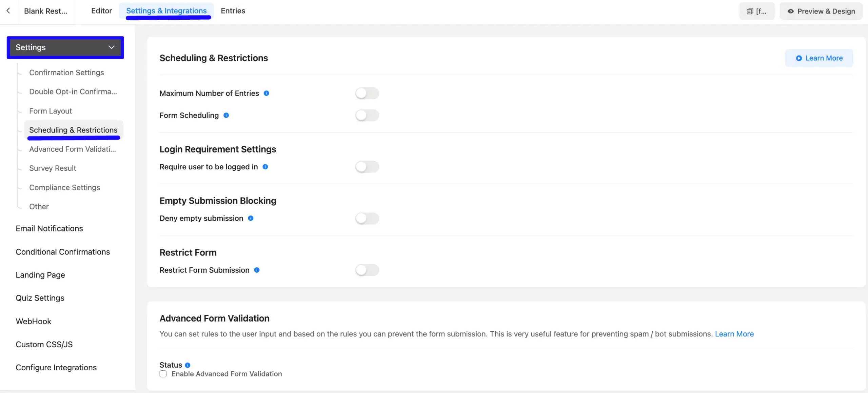Check Enable Advanced Form Validation checkbox

(x=163, y=374)
